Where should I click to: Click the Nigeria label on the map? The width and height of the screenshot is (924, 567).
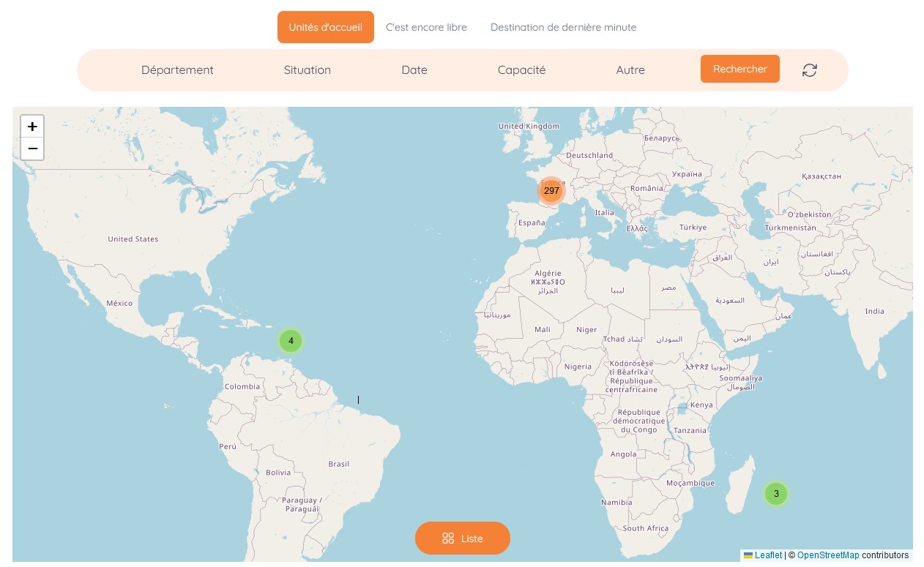(x=578, y=367)
